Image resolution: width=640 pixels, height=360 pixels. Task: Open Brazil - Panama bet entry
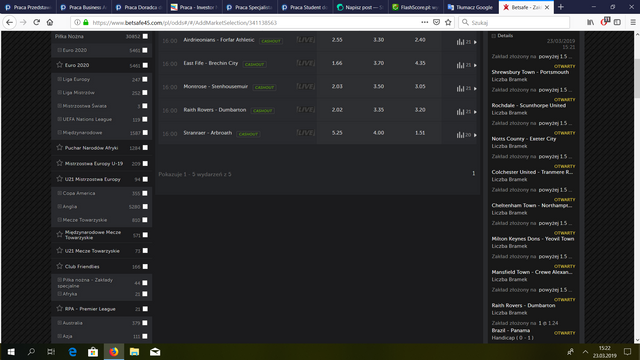pyautogui.click(x=511, y=331)
